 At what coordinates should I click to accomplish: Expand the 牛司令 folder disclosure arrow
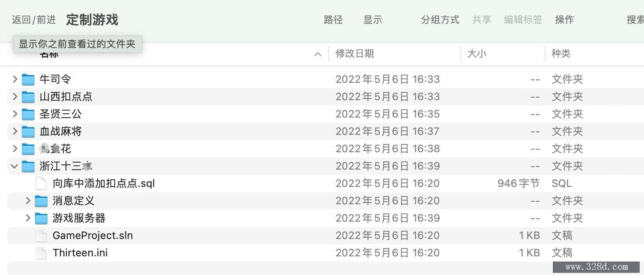pos(15,79)
